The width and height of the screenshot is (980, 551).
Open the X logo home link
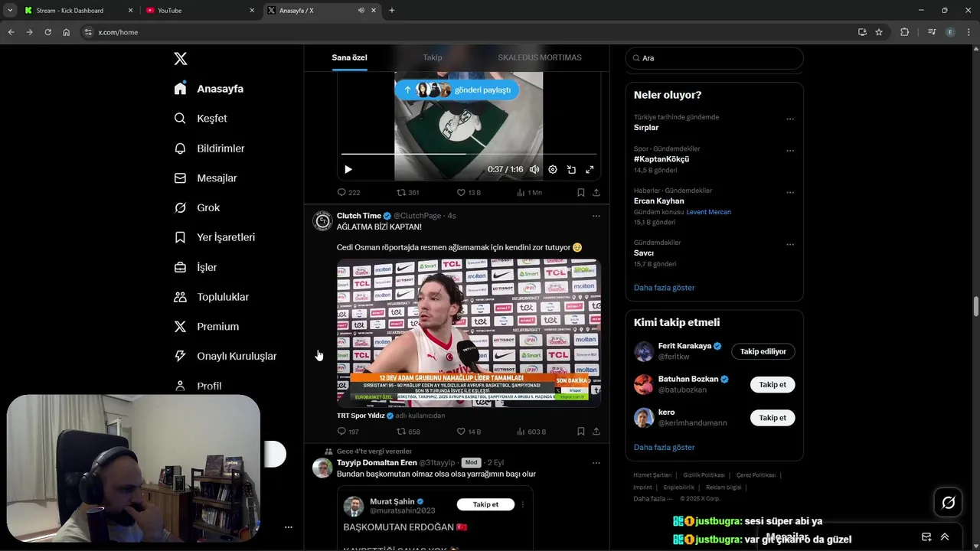pos(180,59)
